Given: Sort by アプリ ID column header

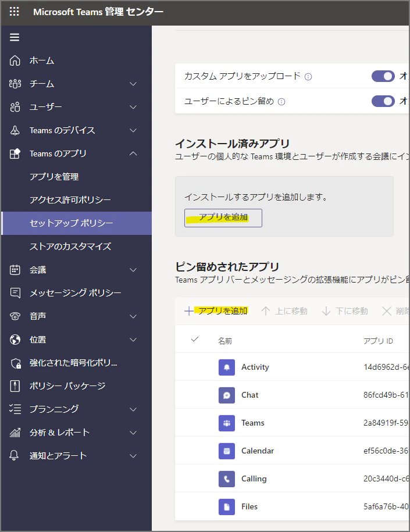Looking at the screenshot, I should point(378,341).
